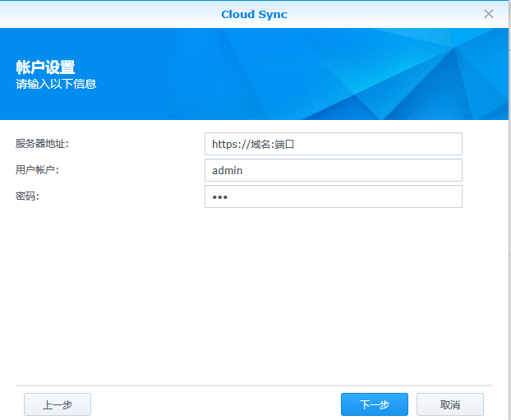This screenshot has height=420, width=511.
Task: Select the 服务器地址 label
Action: click(x=42, y=144)
